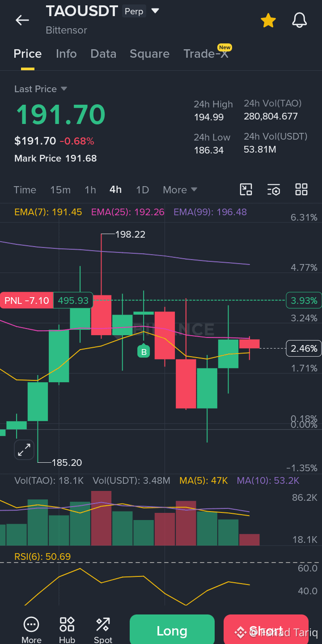The image size is (322, 644).
Task: Open the Square tab
Action: [149, 54]
